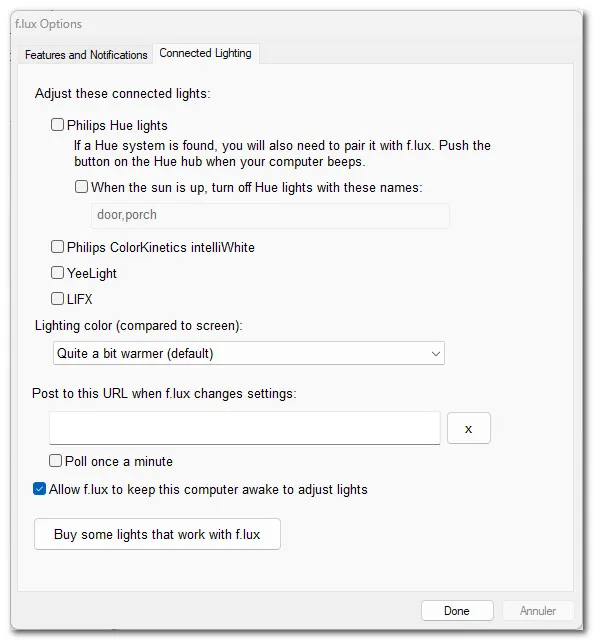Image resolution: width=594 pixels, height=641 pixels.
Task: Click the Done button
Action: coord(457,611)
